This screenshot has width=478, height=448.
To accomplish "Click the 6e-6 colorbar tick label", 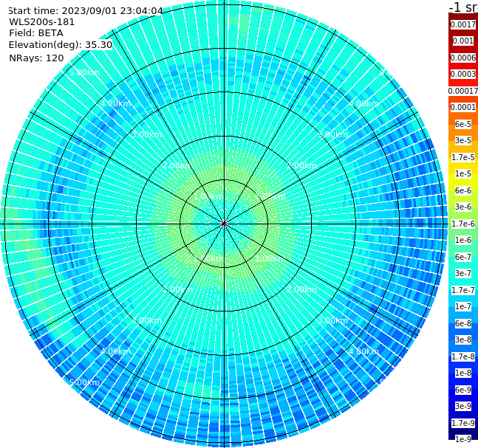I will 463,190.
